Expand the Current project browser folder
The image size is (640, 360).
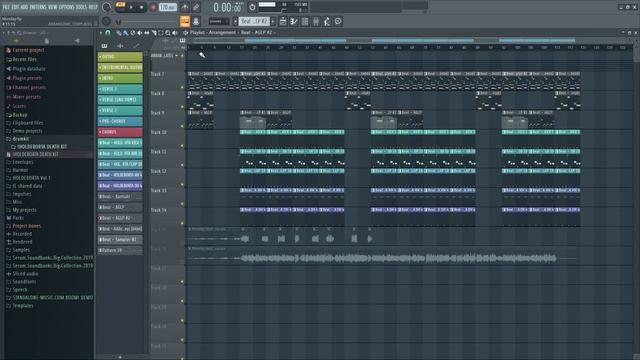[x=28, y=50]
